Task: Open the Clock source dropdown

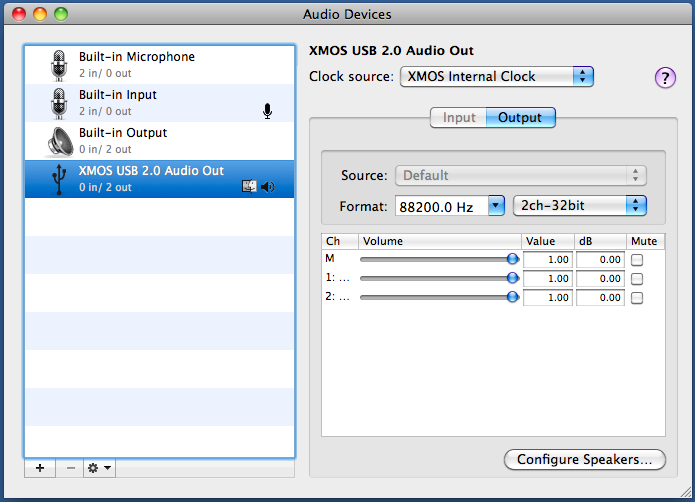Action: click(496, 77)
